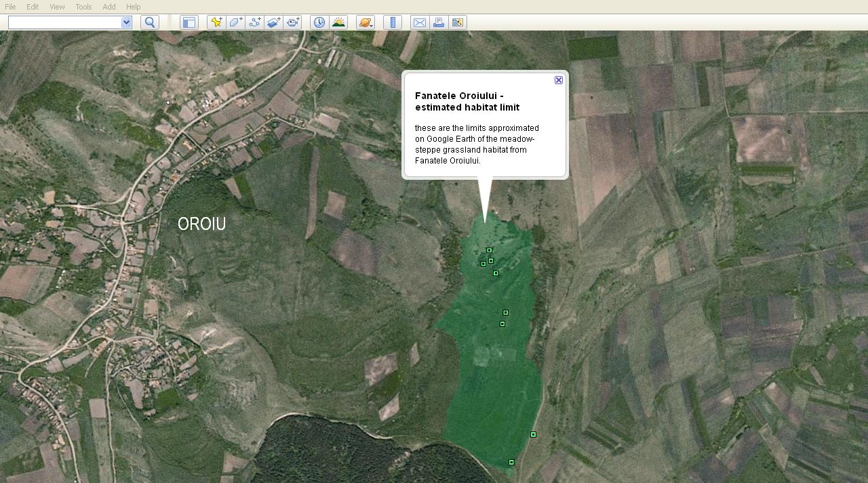This screenshot has width=868, height=483.
Task: Click the search magnifier button
Action: pos(150,22)
